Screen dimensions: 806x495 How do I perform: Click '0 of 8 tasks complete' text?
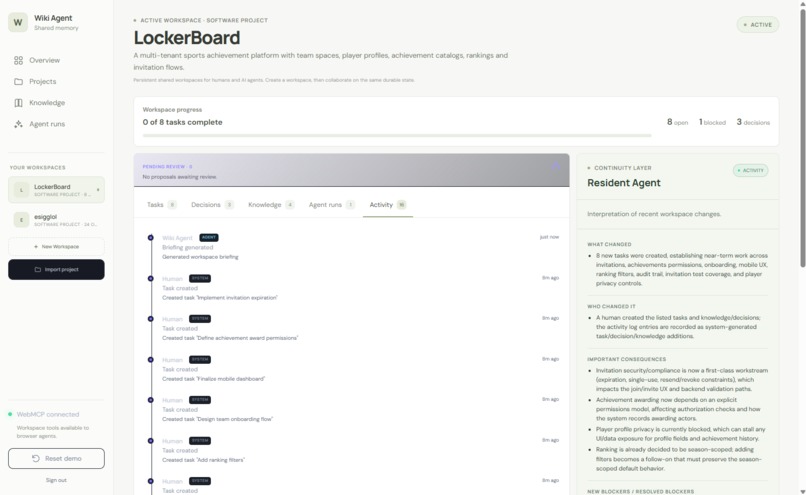(182, 122)
